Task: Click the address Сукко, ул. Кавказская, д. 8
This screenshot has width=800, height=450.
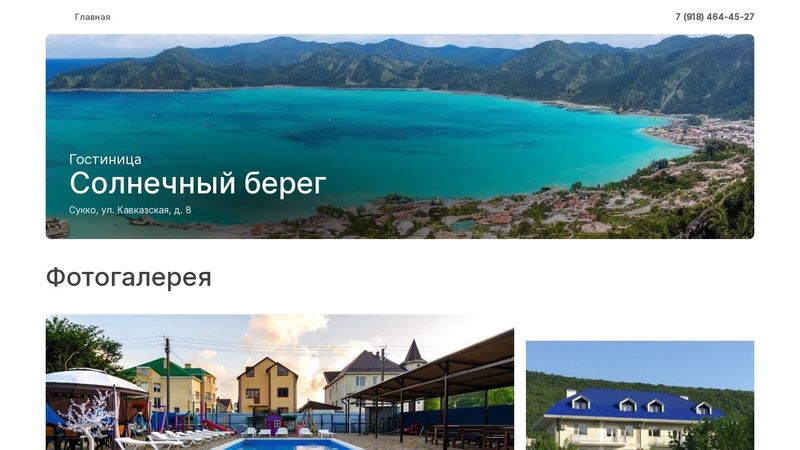Action: 130,210
